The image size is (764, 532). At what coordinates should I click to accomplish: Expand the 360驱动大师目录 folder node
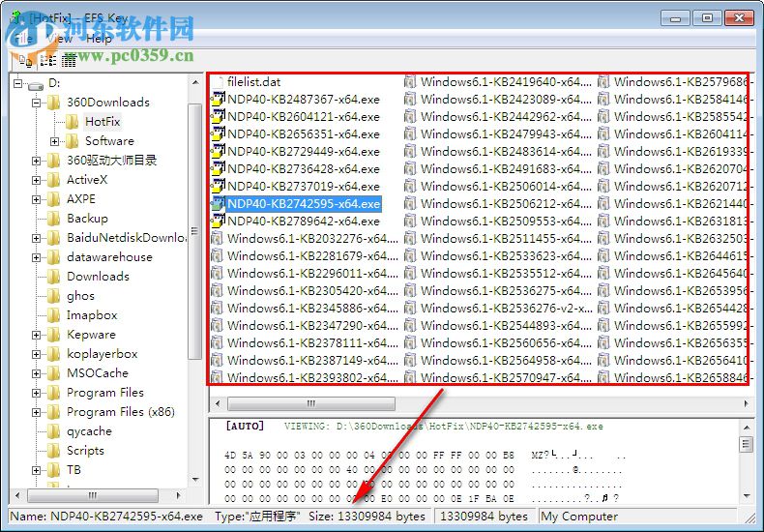pos(36,161)
